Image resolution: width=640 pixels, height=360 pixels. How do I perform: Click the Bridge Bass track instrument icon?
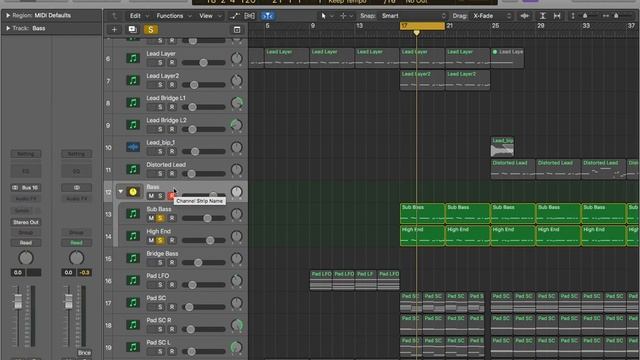point(133,258)
